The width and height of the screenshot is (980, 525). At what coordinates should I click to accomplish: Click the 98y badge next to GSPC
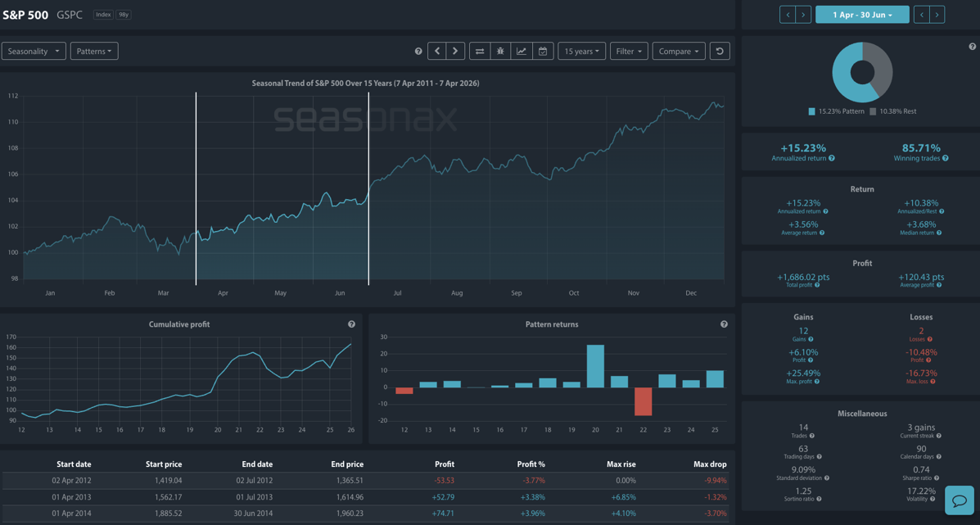pos(124,15)
